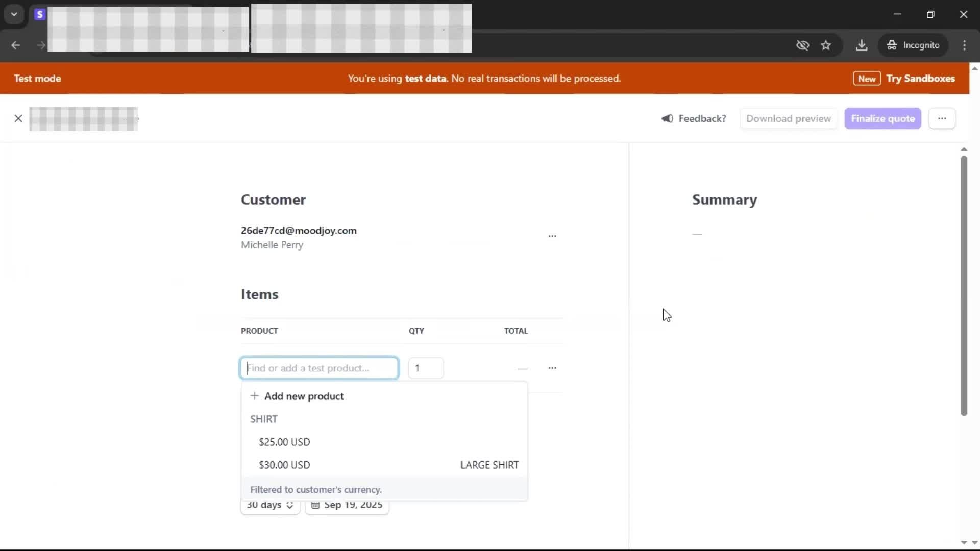
Task: Open Chrome three-dot menu
Action: click(964, 45)
